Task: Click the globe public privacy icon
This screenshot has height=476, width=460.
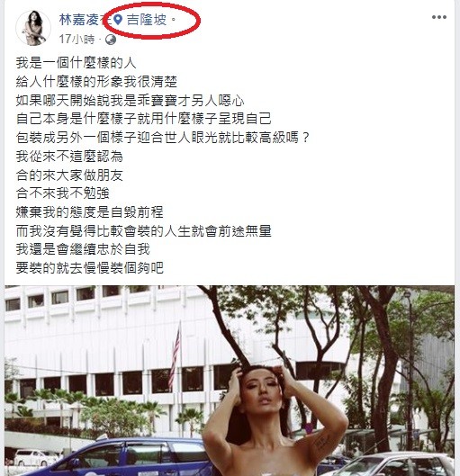Action: click(111, 40)
